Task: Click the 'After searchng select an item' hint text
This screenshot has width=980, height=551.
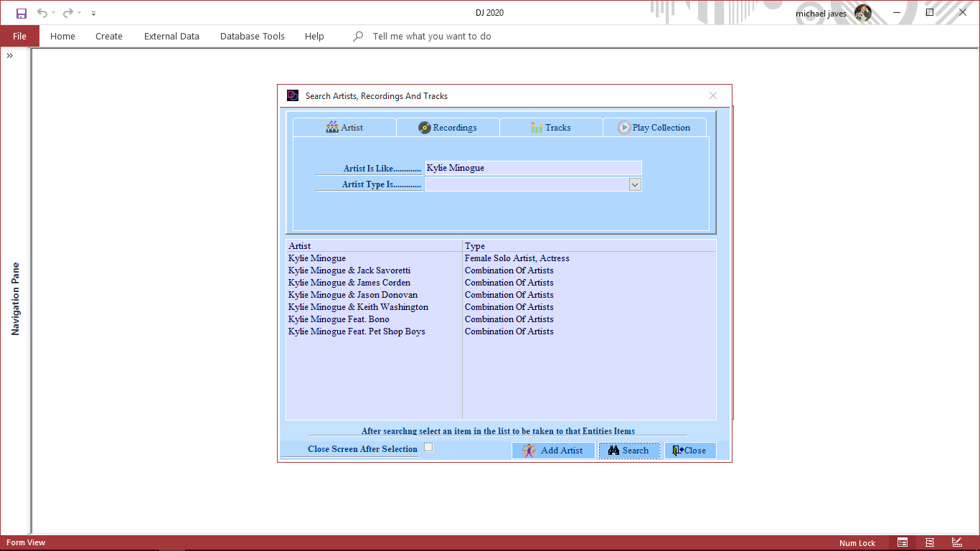Action: point(498,431)
